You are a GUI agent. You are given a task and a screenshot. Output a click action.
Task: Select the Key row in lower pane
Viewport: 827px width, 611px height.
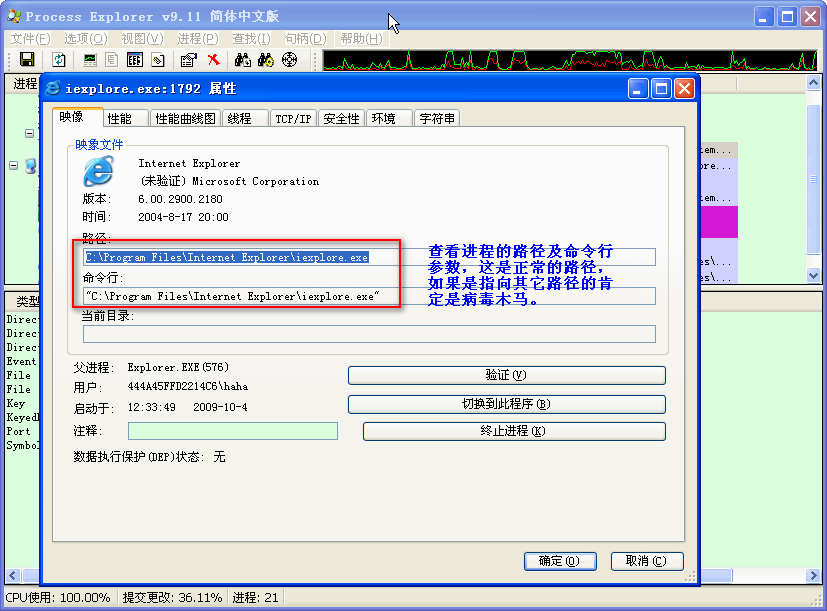[x=16, y=404]
